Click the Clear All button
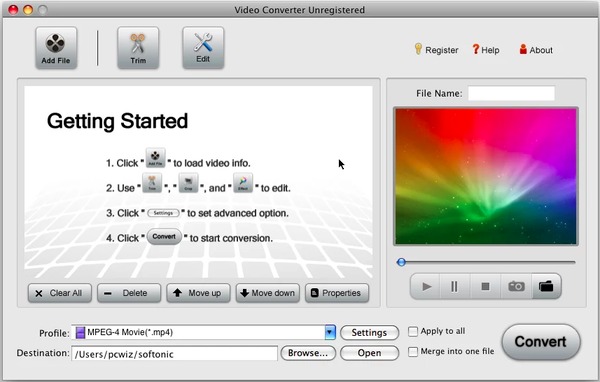 pyautogui.click(x=60, y=293)
